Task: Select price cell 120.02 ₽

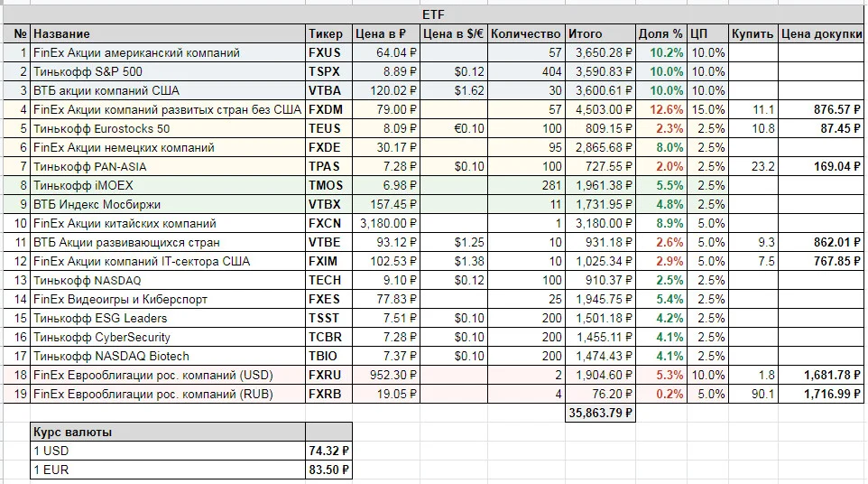Action: click(386, 90)
